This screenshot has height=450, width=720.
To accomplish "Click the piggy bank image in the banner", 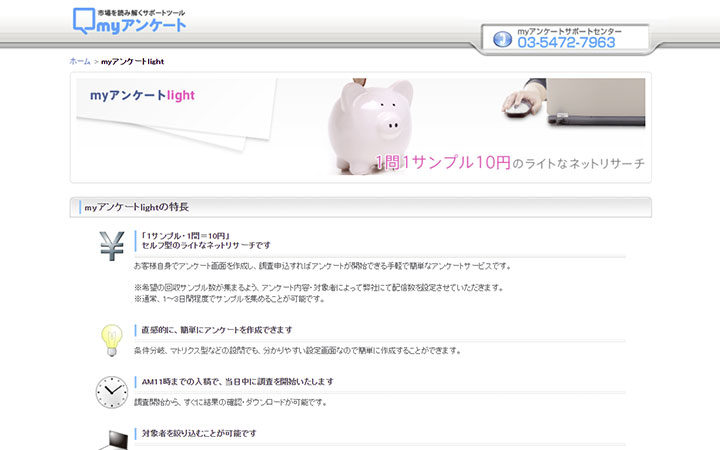I will coord(371,126).
